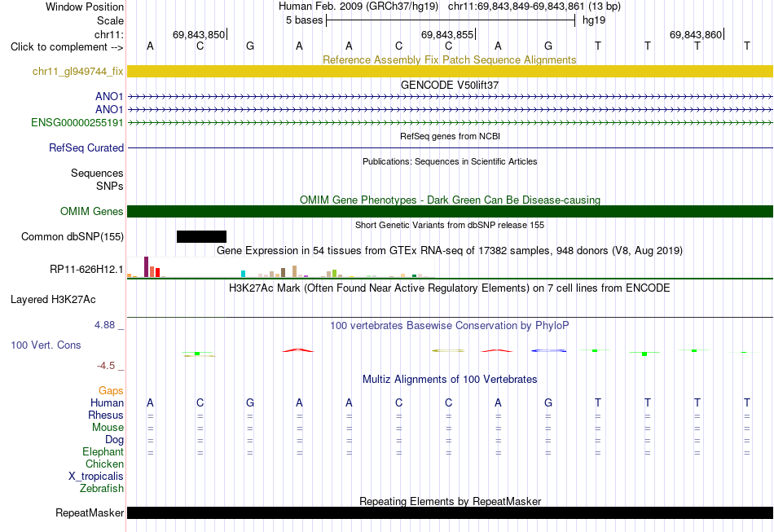774x532 pixels.
Task: Click the Rhesus species row label
Action: point(106,415)
